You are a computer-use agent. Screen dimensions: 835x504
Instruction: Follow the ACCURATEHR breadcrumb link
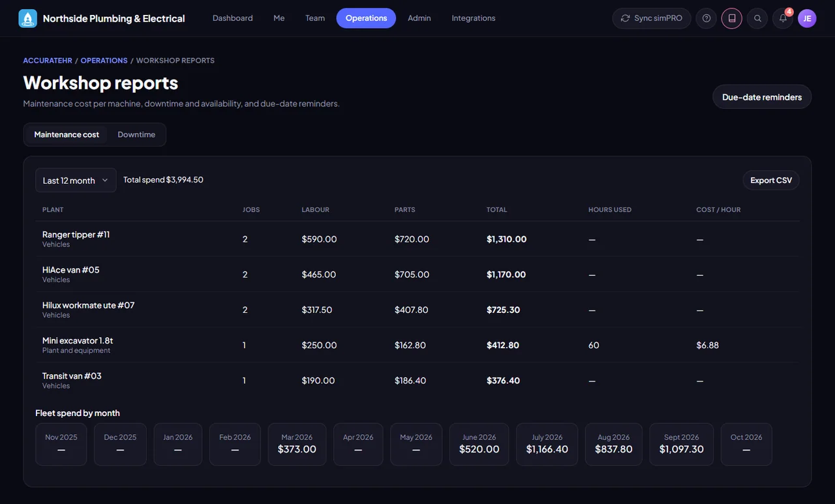coord(48,61)
